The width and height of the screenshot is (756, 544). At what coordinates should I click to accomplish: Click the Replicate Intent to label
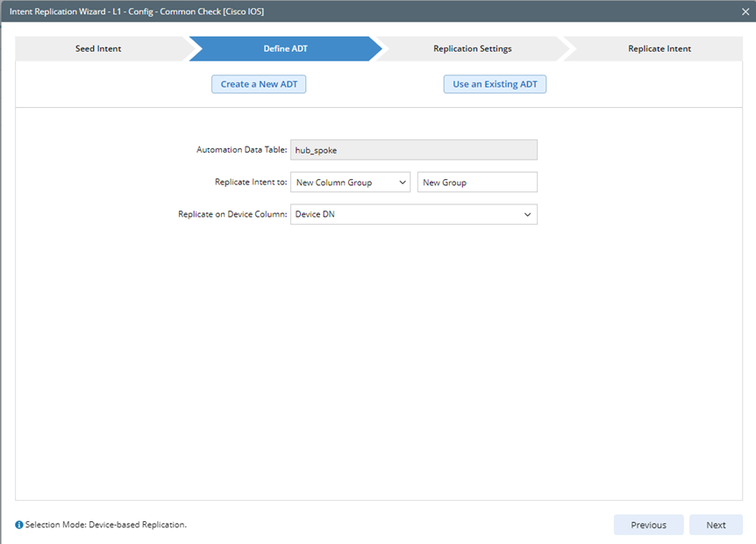pos(251,183)
